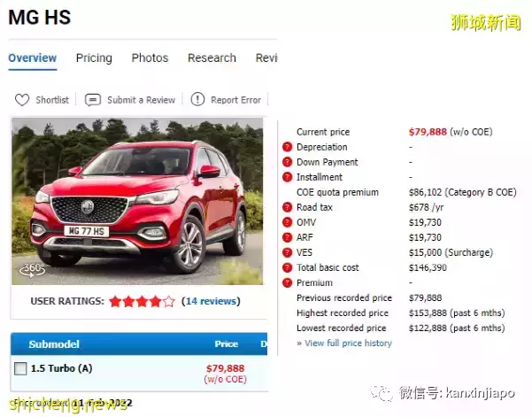The height and width of the screenshot is (417, 532).
Task: Click the help icon beside OMV
Action: (x=287, y=222)
